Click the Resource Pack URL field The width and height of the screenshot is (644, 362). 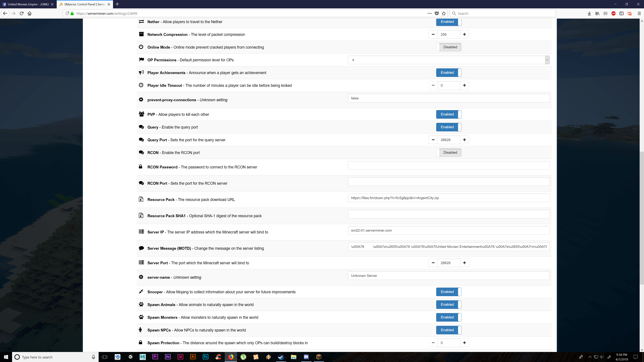pos(448,198)
